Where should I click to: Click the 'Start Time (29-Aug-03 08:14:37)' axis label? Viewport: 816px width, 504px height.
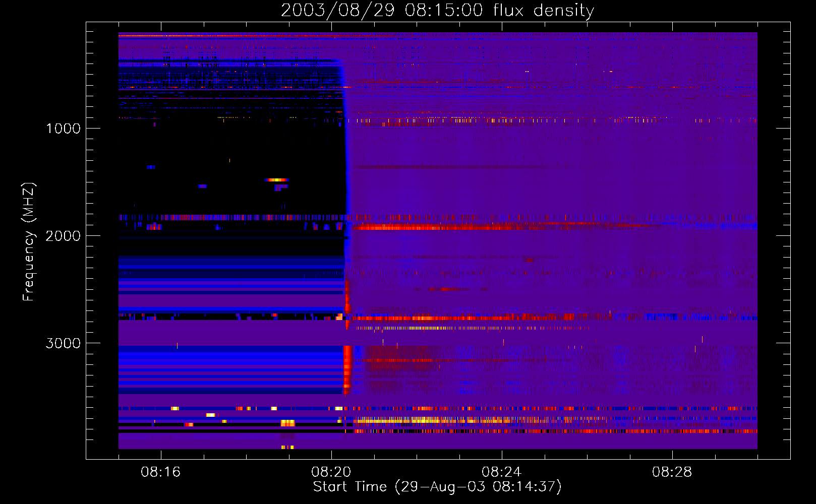pos(437,487)
